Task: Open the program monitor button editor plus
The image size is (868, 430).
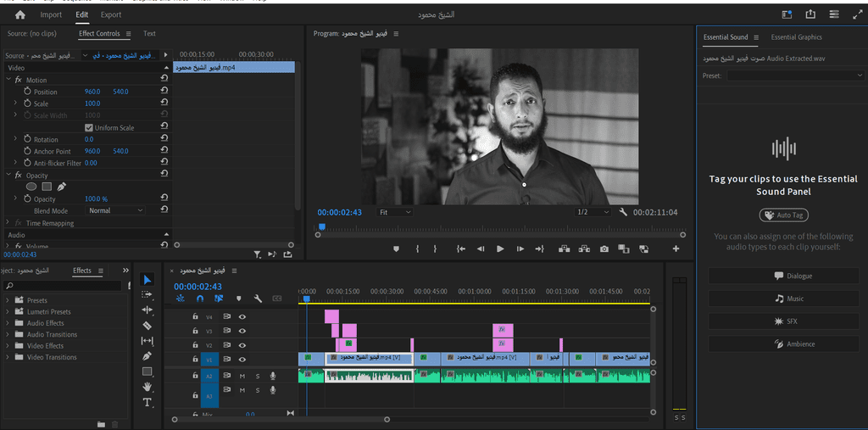Action: pos(676,249)
